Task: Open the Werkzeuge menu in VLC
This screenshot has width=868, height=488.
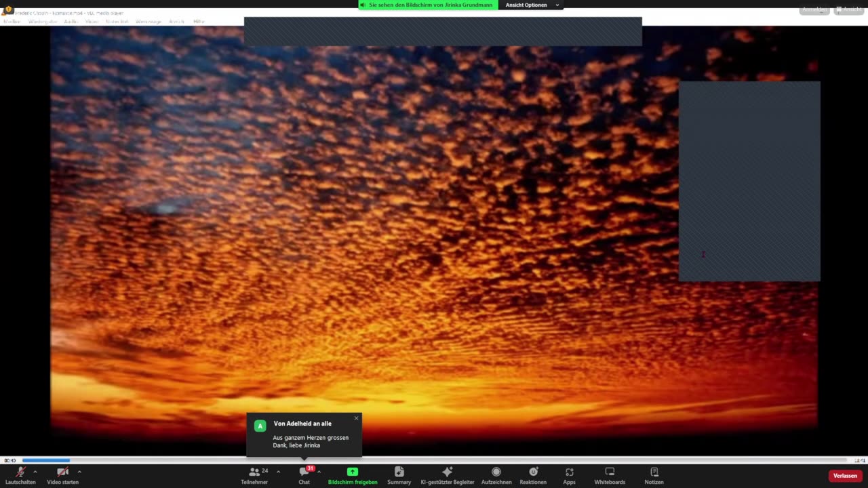Action: (149, 22)
